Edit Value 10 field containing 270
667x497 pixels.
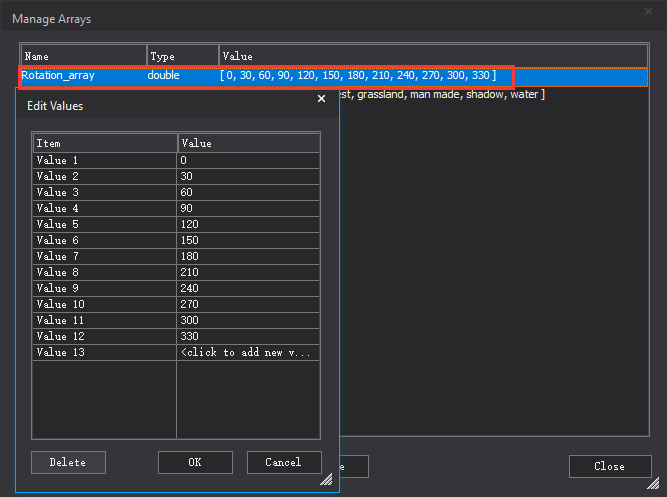pos(248,304)
